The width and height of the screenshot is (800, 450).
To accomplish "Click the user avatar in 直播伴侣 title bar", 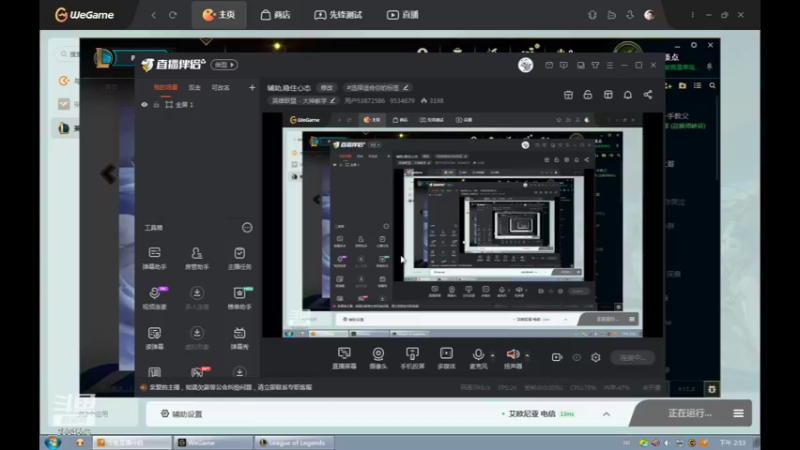I will coord(526,65).
